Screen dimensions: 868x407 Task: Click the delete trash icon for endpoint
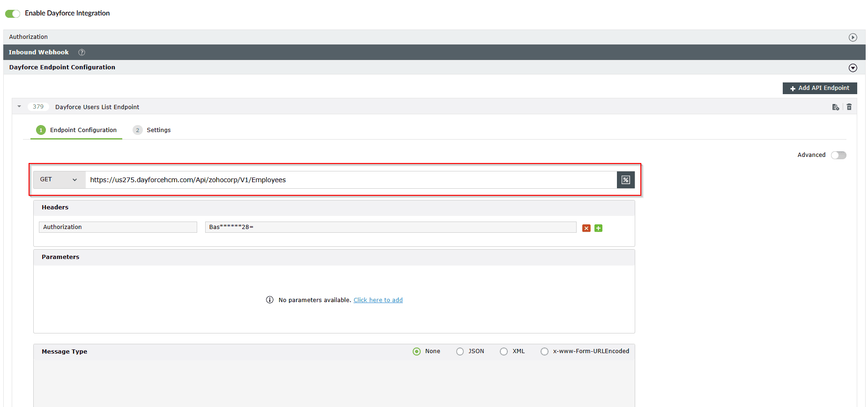(849, 107)
